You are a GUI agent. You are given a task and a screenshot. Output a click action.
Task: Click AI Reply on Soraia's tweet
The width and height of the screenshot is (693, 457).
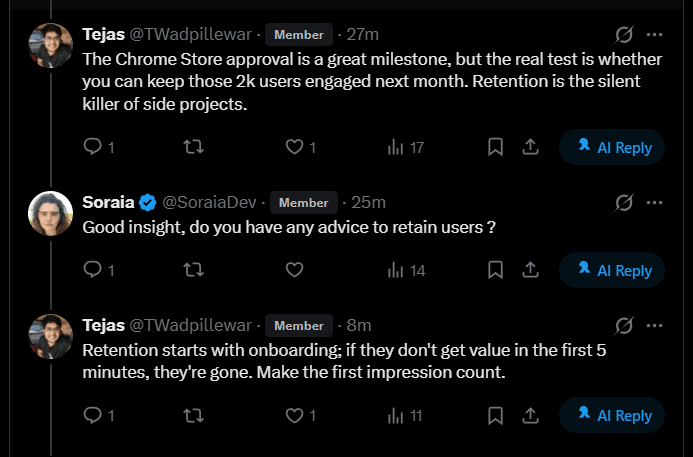613,270
